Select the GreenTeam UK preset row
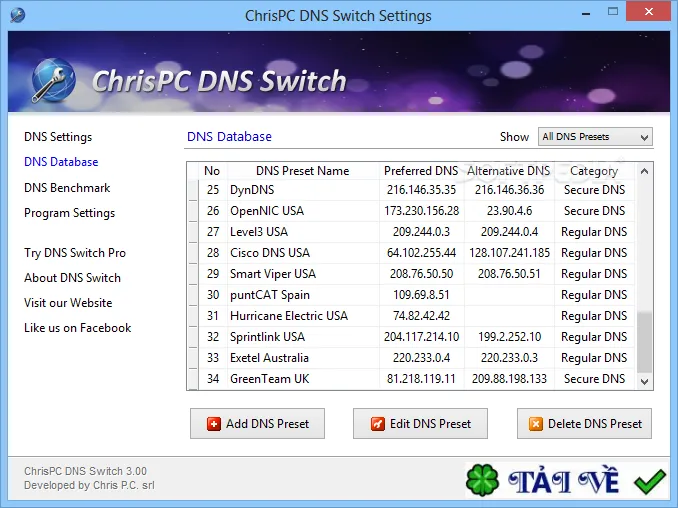Image resolution: width=678 pixels, height=508 pixels. (411, 379)
